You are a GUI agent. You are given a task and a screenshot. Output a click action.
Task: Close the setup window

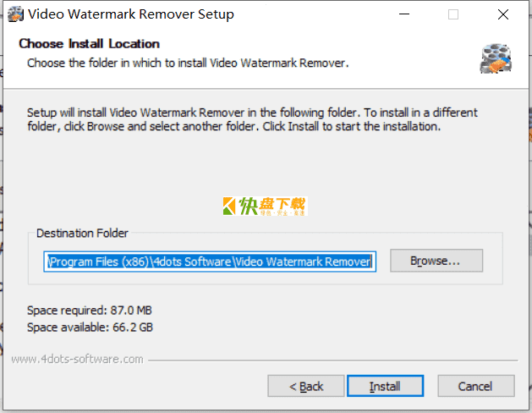(x=503, y=14)
